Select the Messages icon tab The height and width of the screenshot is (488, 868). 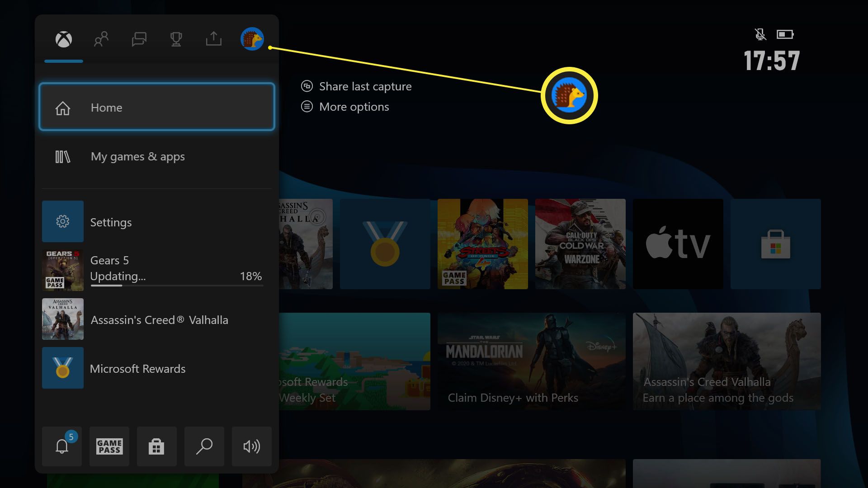139,39
